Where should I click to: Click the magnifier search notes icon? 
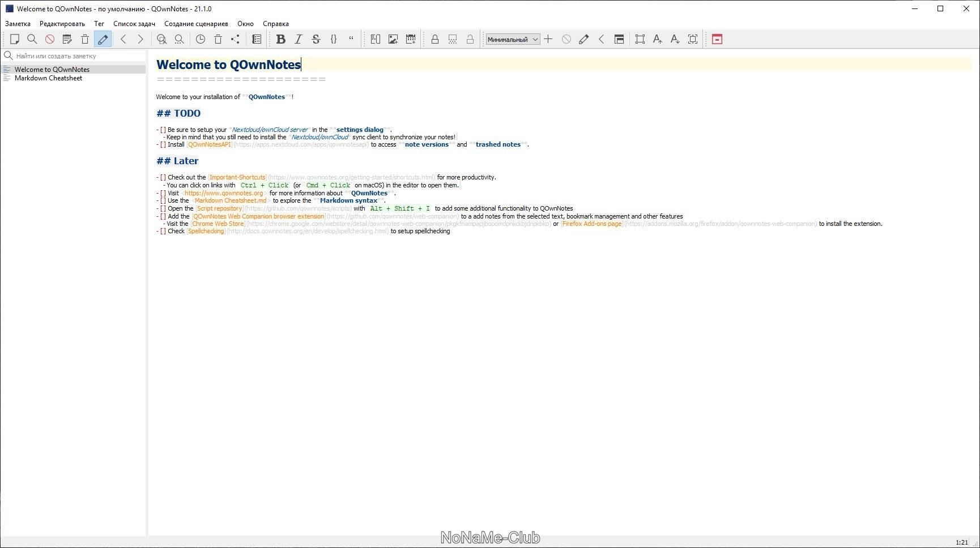point(32,39)
